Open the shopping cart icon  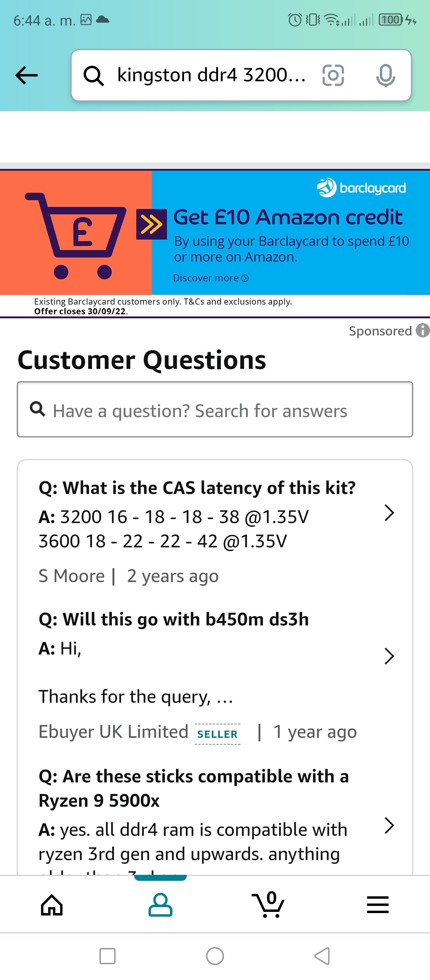tap(268, 904)
